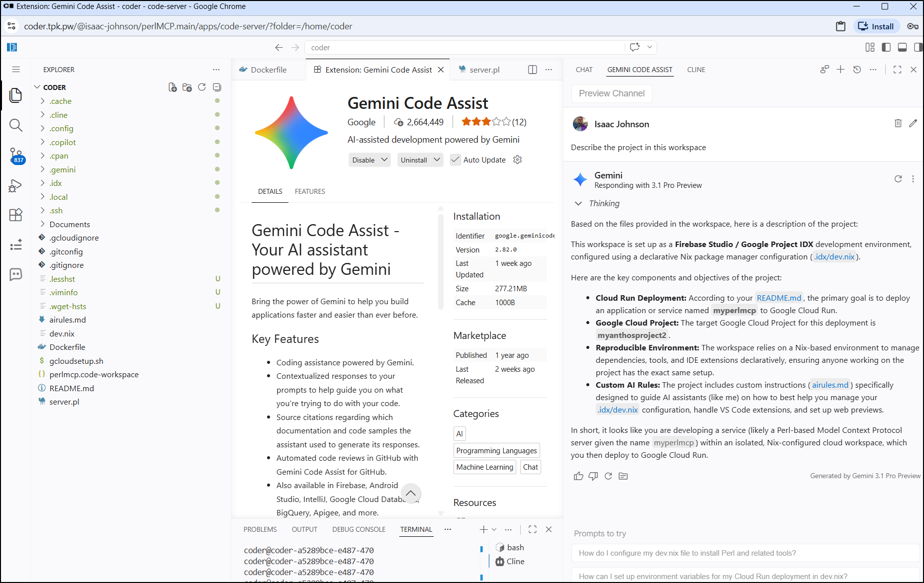
Task: Open the Chat view in activity bar
Action: (16, 274)
